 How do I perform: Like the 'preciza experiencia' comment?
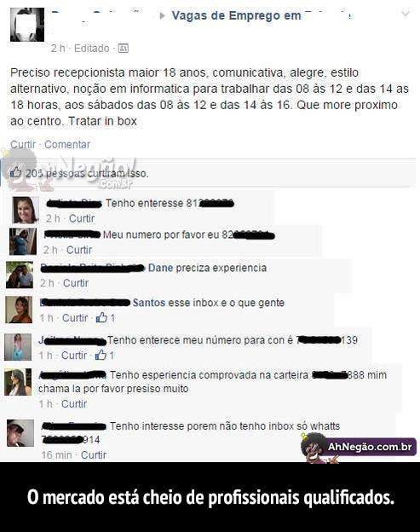coord(76,283)
